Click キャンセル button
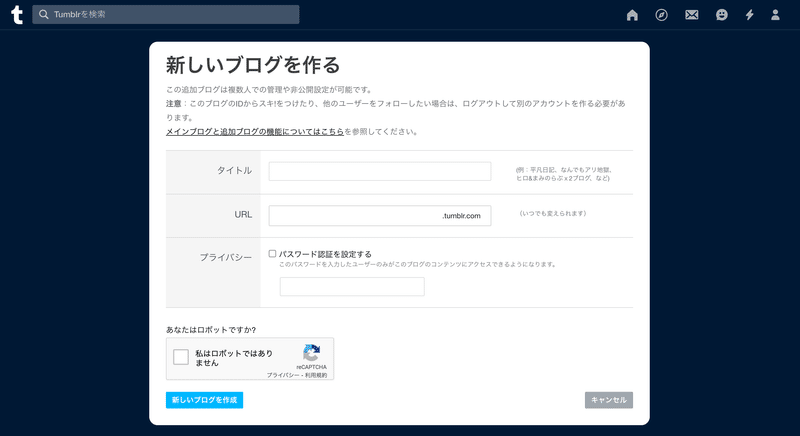Screen dimensions: 800x436 [609, 400]
